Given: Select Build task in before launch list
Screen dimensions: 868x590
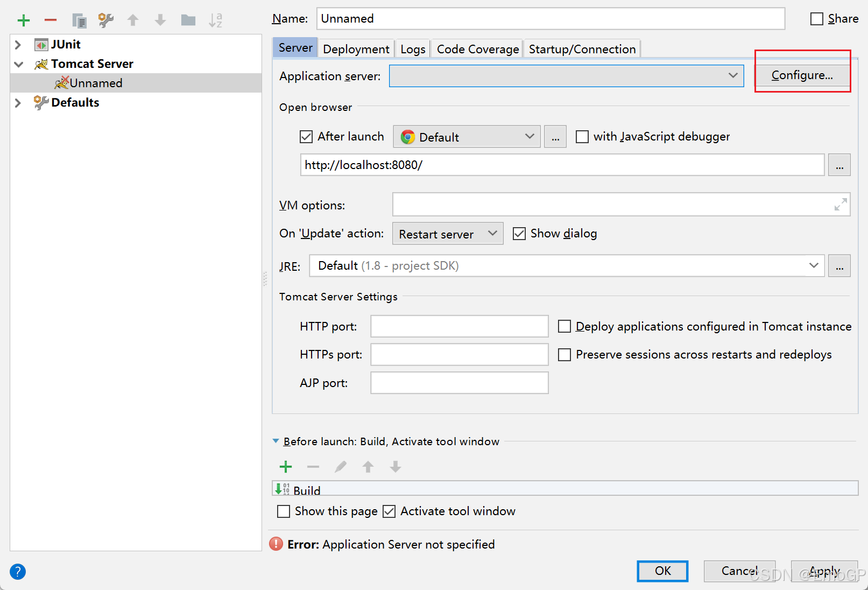Looking at the screenshot, I should tap(565, 489).
